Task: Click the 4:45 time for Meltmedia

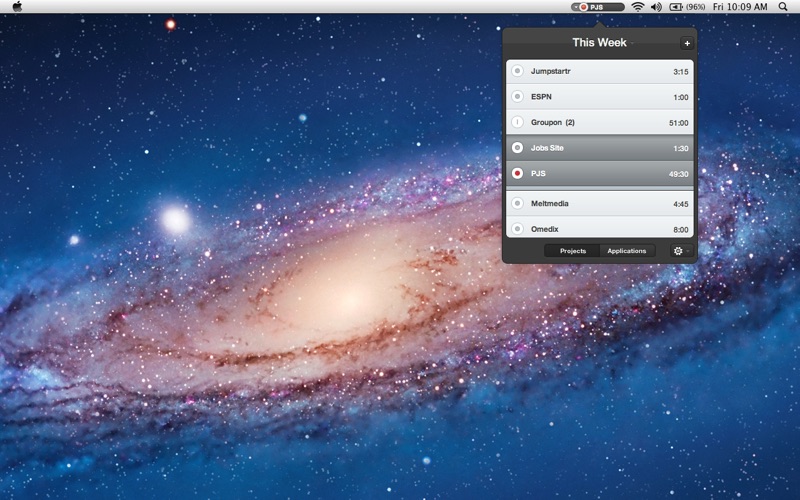Action: click(681, 204)
